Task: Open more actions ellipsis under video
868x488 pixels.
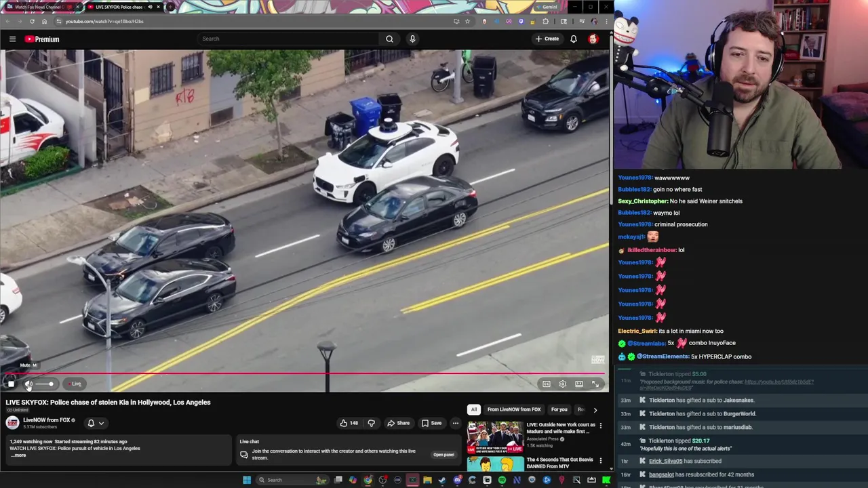Action: (x=456, y=423)
